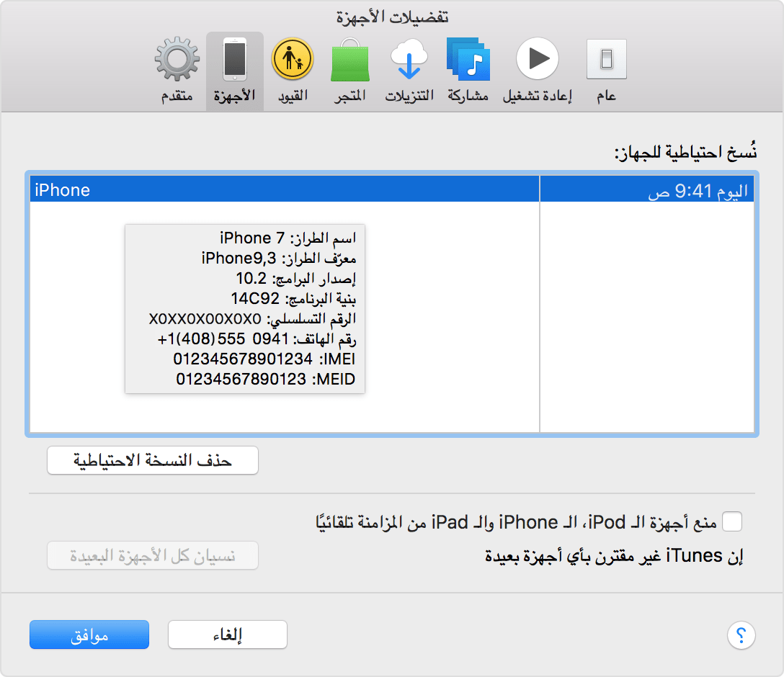This screenshot has width=784, height=677.
Task: Confirm with the blue موافق button
Action: [x=89, y=635]
